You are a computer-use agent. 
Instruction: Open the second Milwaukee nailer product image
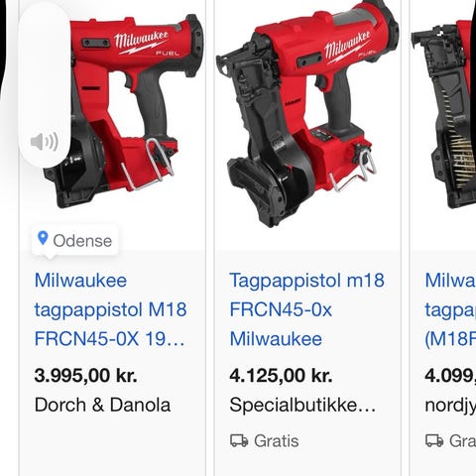tap(307, 114)
